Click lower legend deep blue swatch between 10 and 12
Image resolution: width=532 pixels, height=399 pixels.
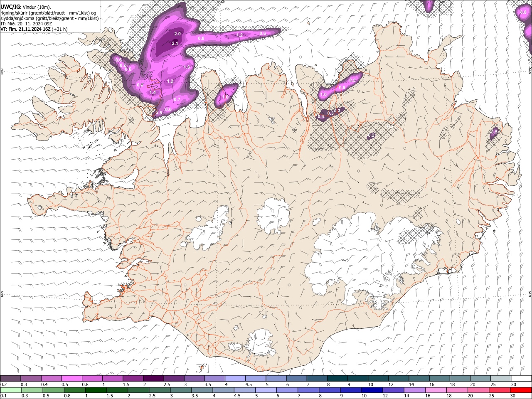coord(372,390)
